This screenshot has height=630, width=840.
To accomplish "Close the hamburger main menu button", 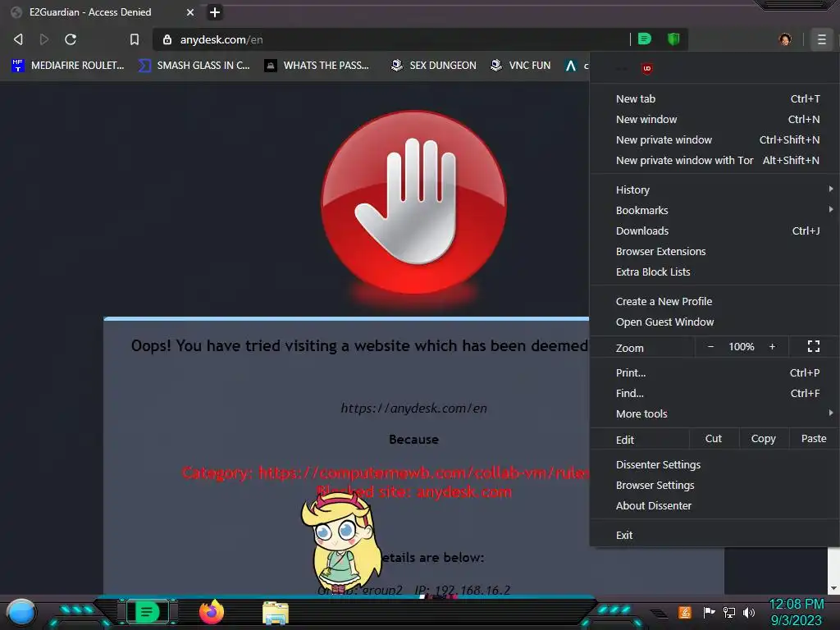I will coord(821,39).
